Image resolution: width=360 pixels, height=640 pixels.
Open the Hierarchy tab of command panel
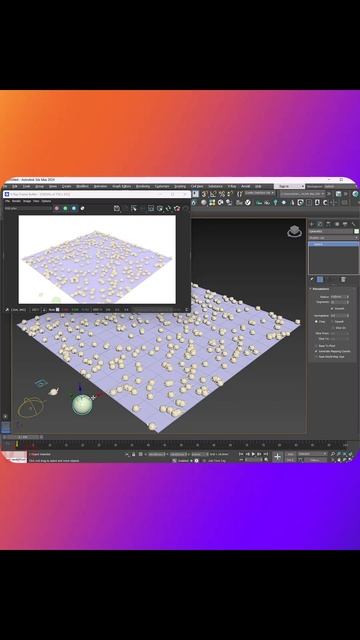[x=328, y=224]
